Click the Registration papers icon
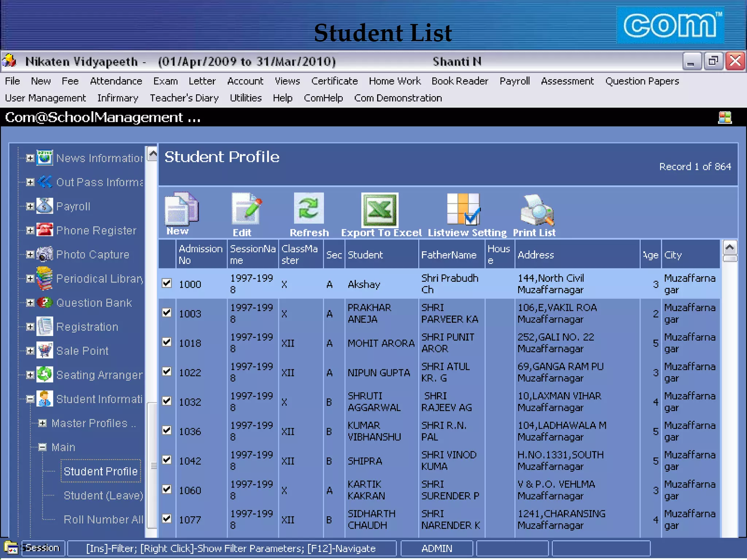This screenshot has height=560, width=747. click(44, 326)
